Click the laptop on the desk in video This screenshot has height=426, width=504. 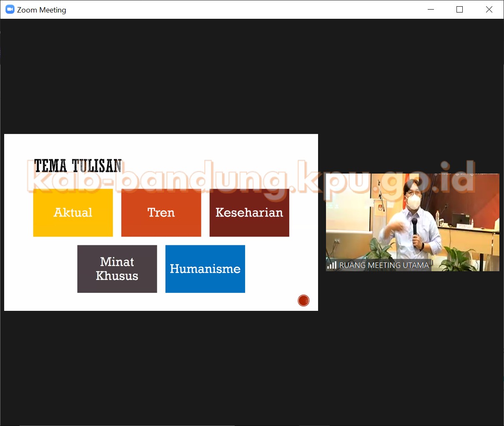(x=461, y=219)
